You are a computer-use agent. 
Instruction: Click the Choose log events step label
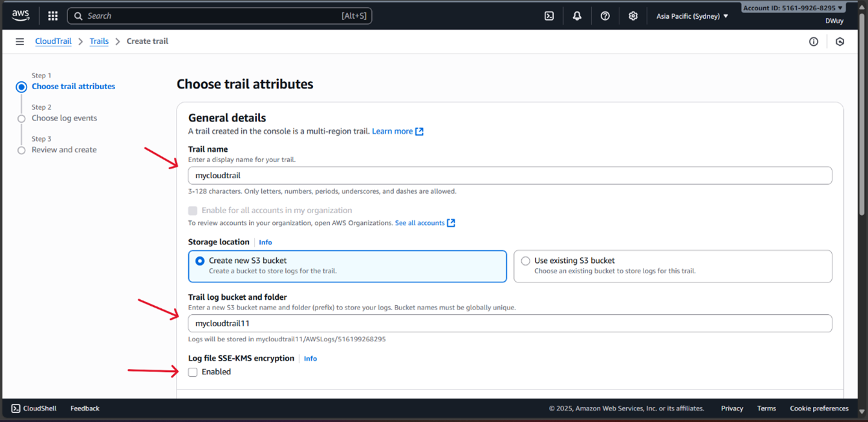(x=64, y=118)
